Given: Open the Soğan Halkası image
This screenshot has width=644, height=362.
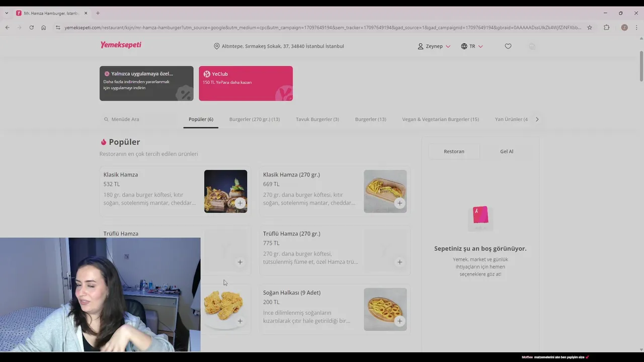Looking at the screenshot, I should coord(385,309).
